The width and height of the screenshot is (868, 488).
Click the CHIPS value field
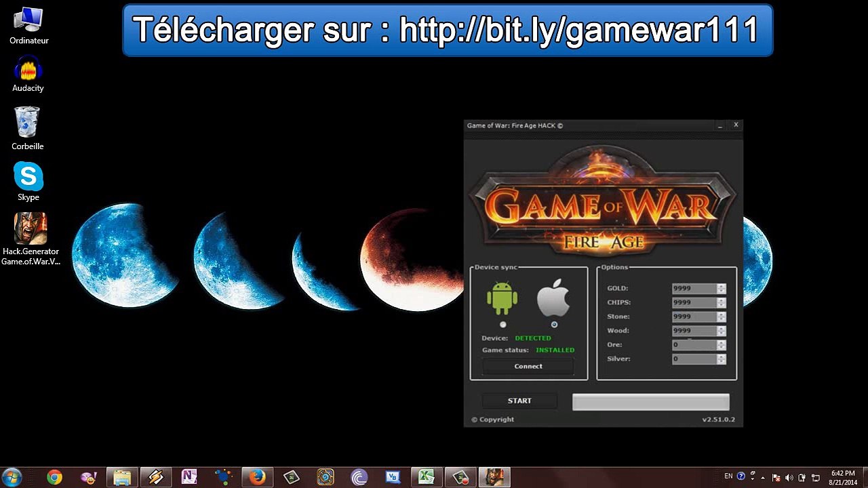[x=694, y=302]
